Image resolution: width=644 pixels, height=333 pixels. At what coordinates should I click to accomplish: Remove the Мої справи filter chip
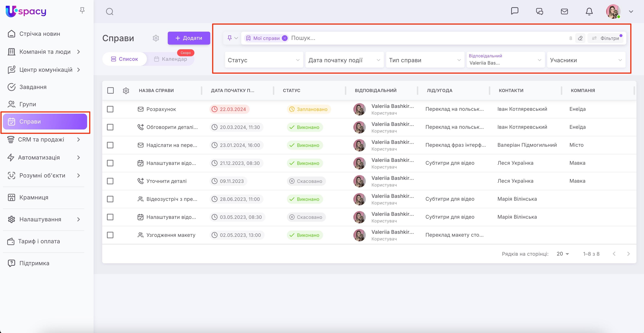pyautogui.click(x=285, y=38)
